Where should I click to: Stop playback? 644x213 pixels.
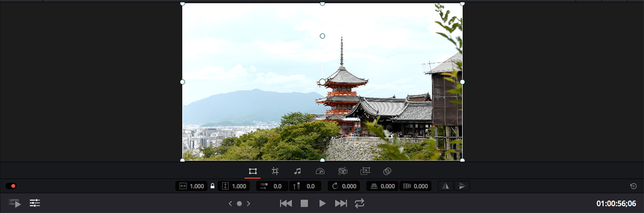coord(304,203)
